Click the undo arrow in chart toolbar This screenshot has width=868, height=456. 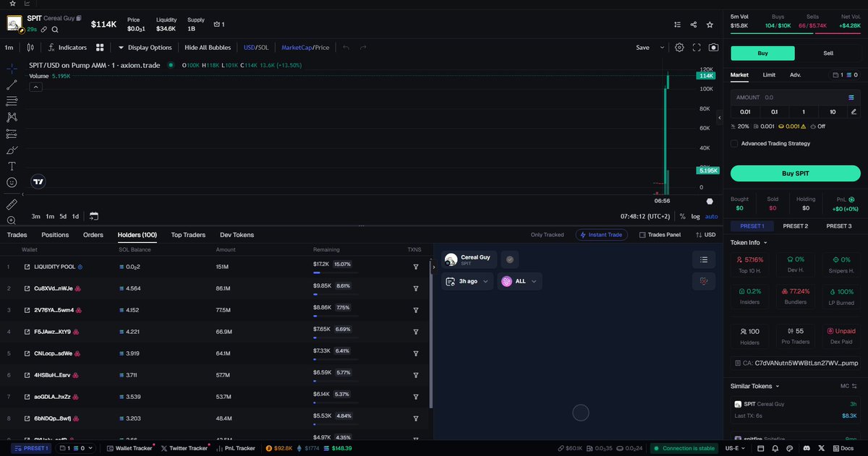(346, 48)
